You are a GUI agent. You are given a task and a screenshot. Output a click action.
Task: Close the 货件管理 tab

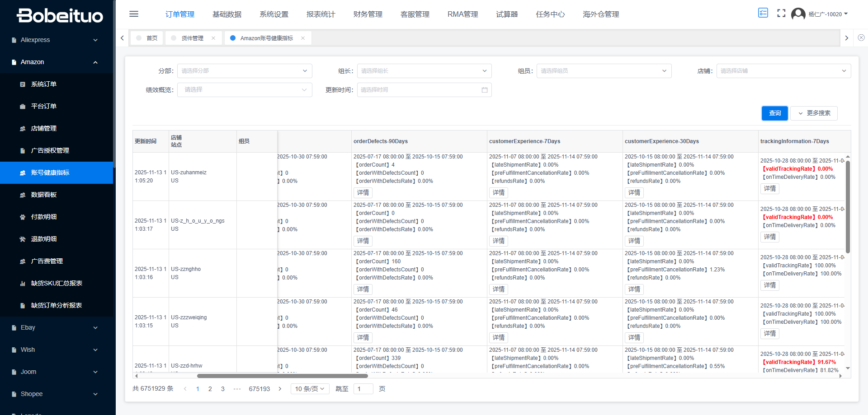tap(213, 38)
